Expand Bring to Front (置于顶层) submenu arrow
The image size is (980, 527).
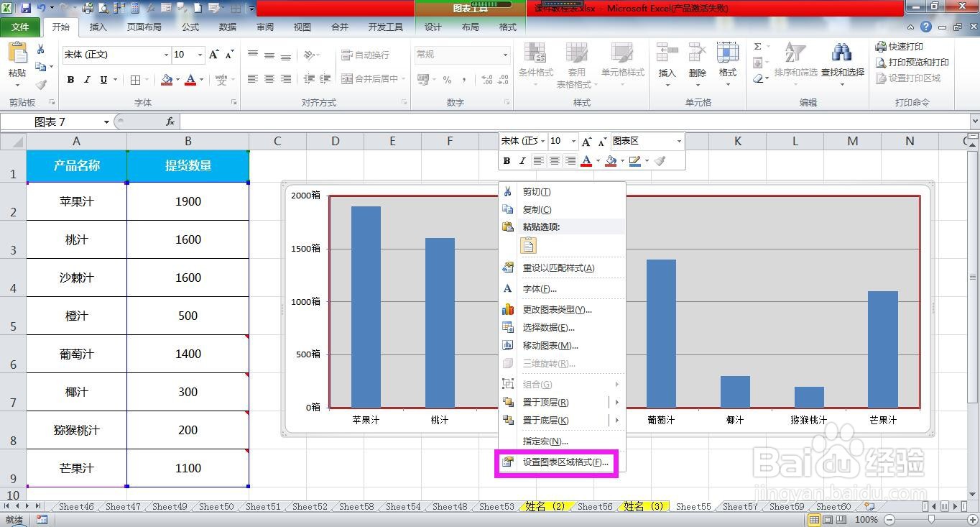(x=616, y=403)
